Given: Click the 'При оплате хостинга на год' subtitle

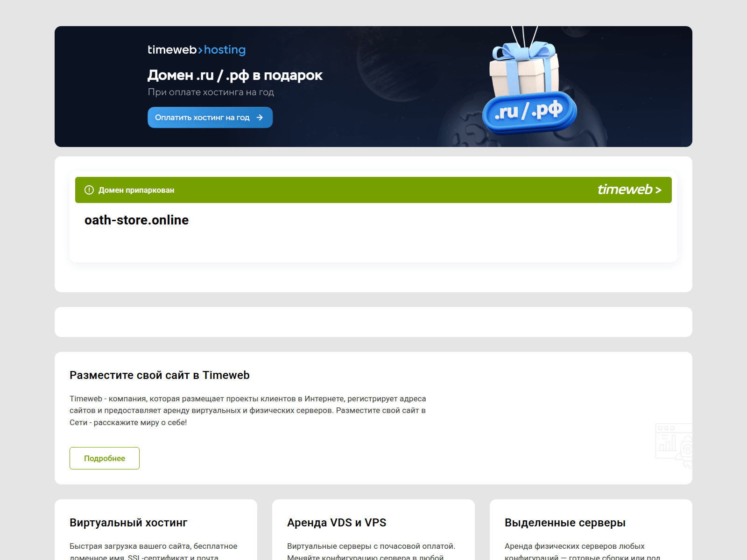Looking at the screenshot, I should [x=211, y=92].
